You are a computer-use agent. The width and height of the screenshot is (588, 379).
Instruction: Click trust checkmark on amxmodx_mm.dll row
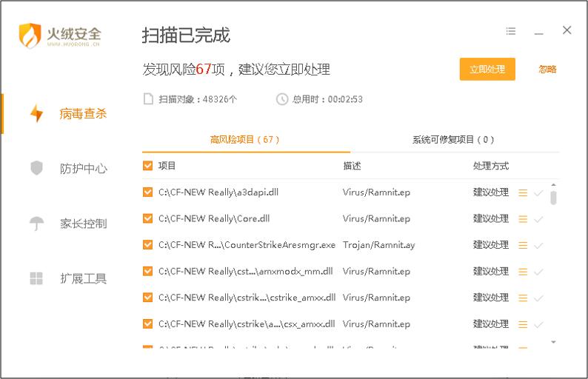coord(538,272)
